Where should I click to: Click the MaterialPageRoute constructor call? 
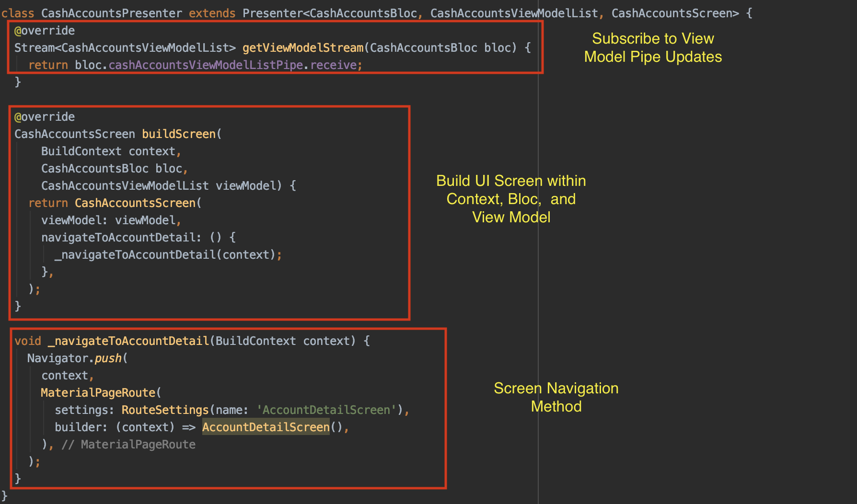(98, 393)
